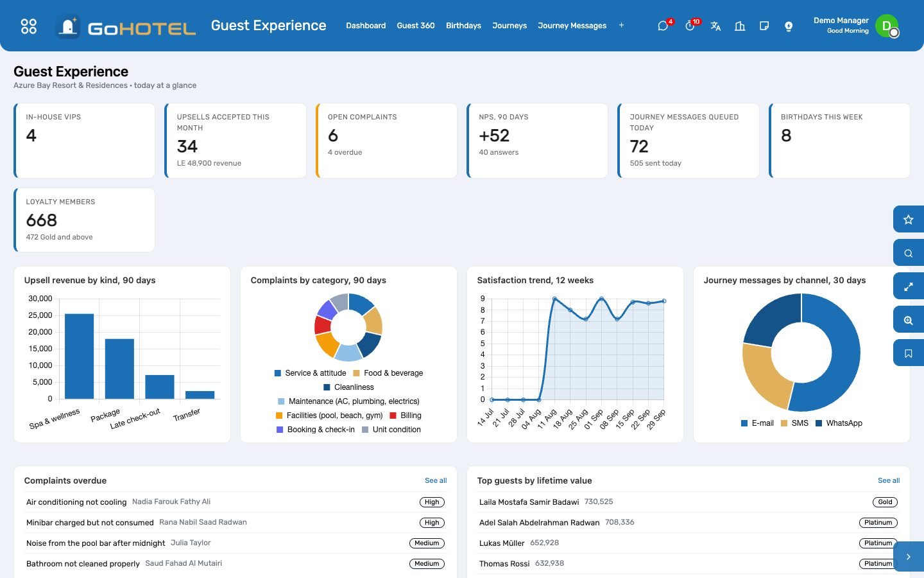Click the lightbulb tips icon
924x578 pixels.
(789, 26)
